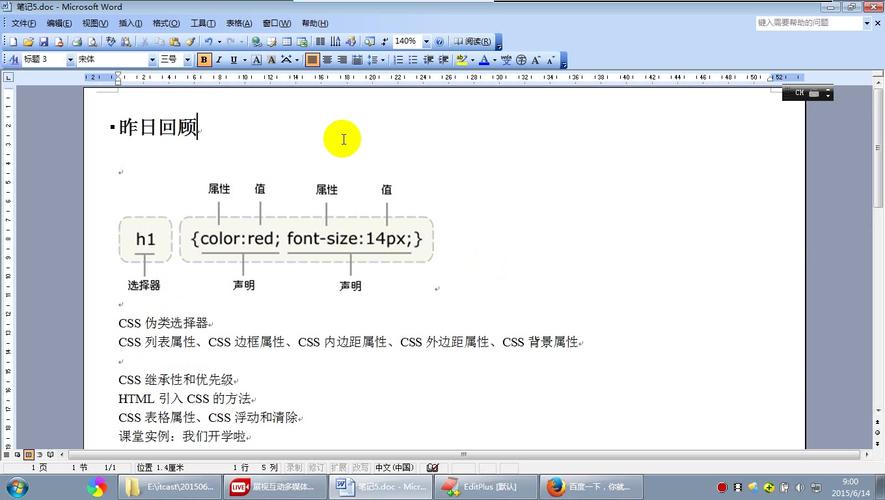Open the 插入(I) menu
This screenshot has height=500, width=885.
tap(130, 23)
